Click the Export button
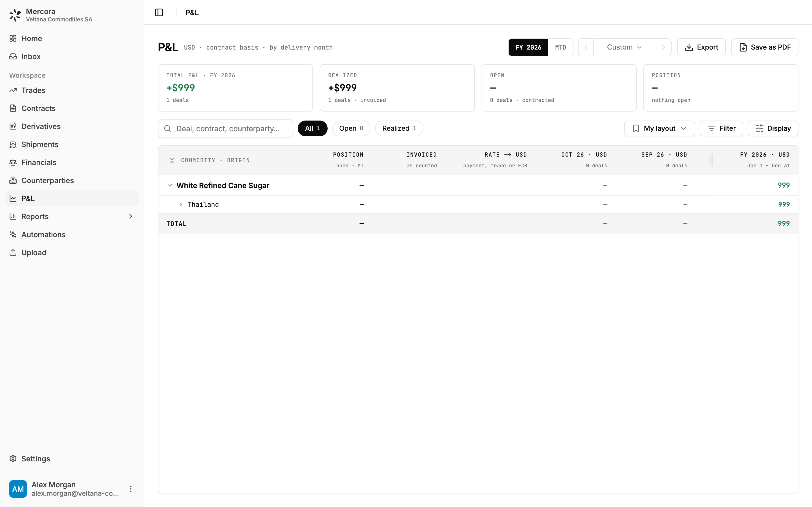 coord(701,47)
